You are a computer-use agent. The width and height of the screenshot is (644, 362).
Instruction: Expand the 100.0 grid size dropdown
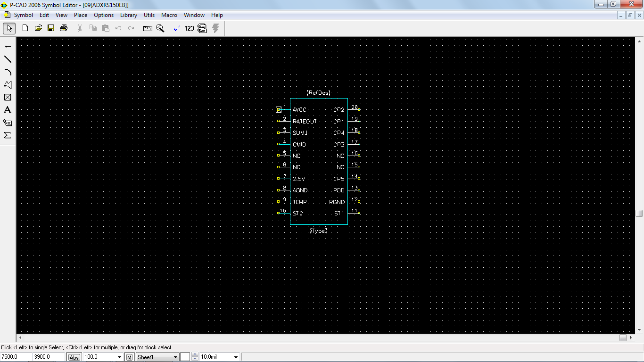tap(119, 357)
